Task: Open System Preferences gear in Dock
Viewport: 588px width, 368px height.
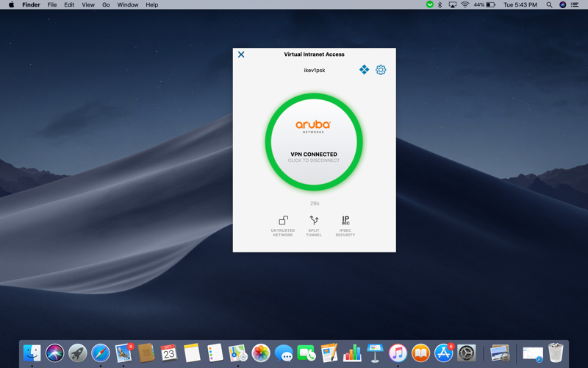Action: pyautogui.click(x=467, y=353)
